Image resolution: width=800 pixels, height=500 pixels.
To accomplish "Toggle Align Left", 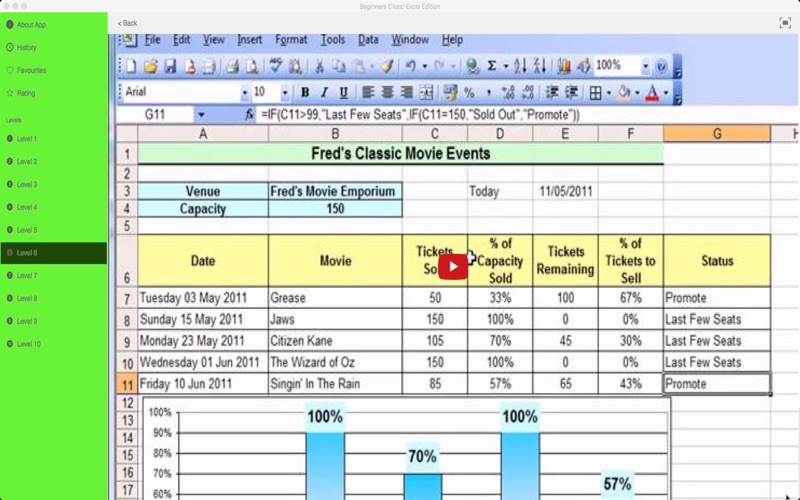I will (368, 92).
